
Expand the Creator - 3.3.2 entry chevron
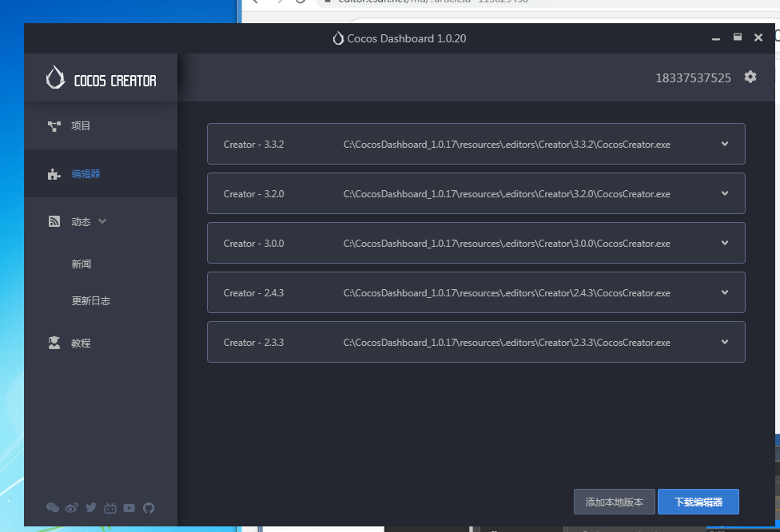tap(725, 144)
